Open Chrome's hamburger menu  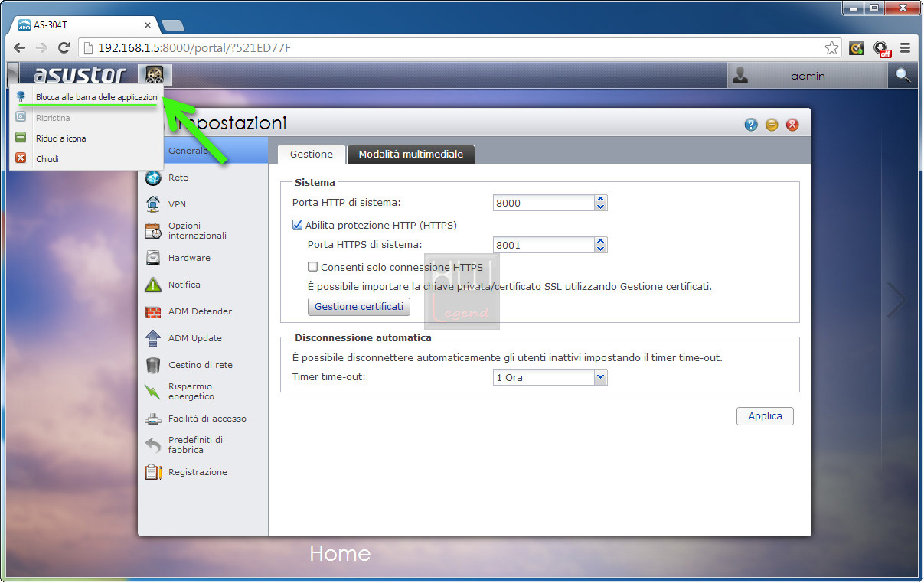(x=906, y=47)
